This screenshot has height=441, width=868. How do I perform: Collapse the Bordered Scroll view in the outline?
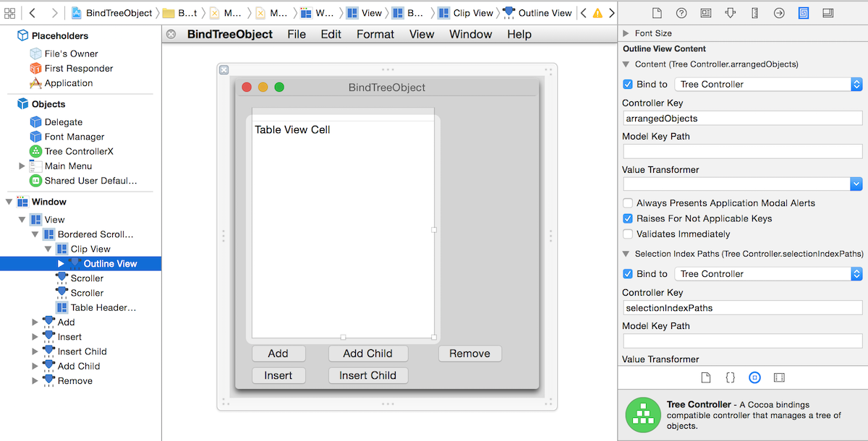pyautogui.click(x=34, y=234)
